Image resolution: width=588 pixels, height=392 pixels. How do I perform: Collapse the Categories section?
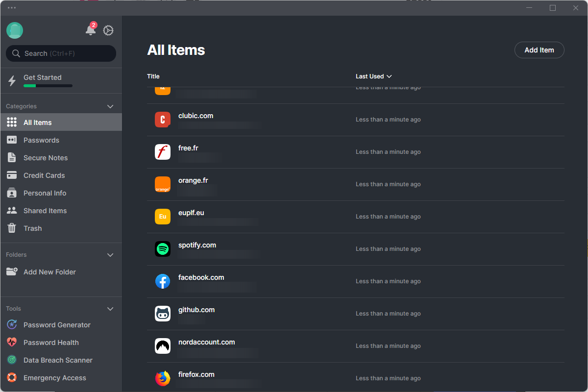point(110,106)
